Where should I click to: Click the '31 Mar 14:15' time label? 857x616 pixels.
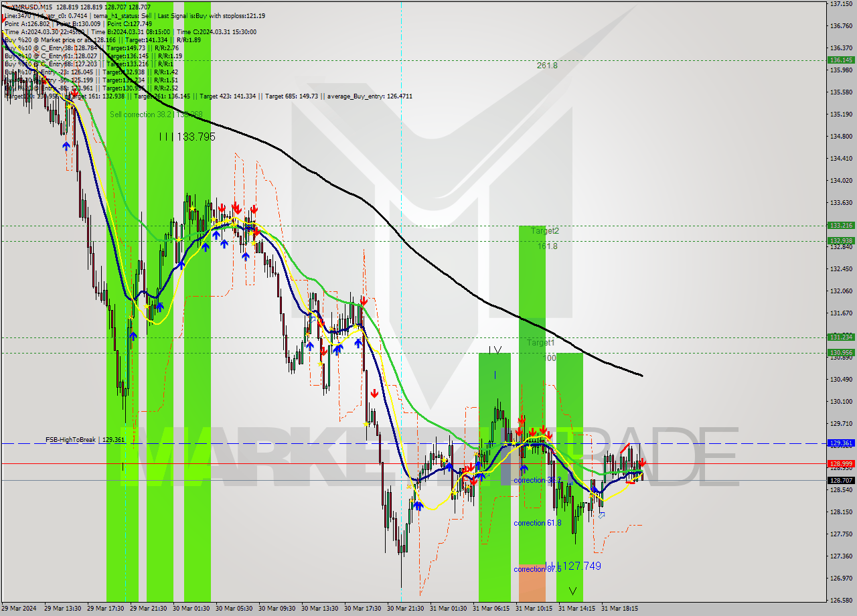pos(576,609)
